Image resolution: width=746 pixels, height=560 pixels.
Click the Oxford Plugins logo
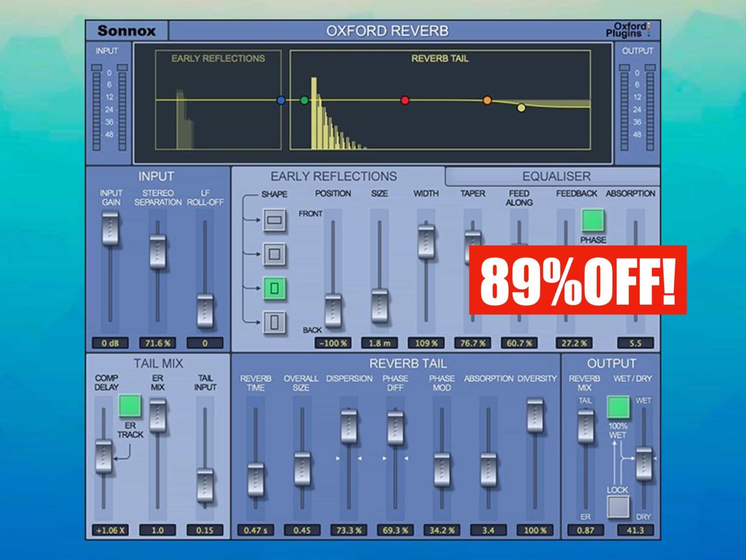point(628,30)
